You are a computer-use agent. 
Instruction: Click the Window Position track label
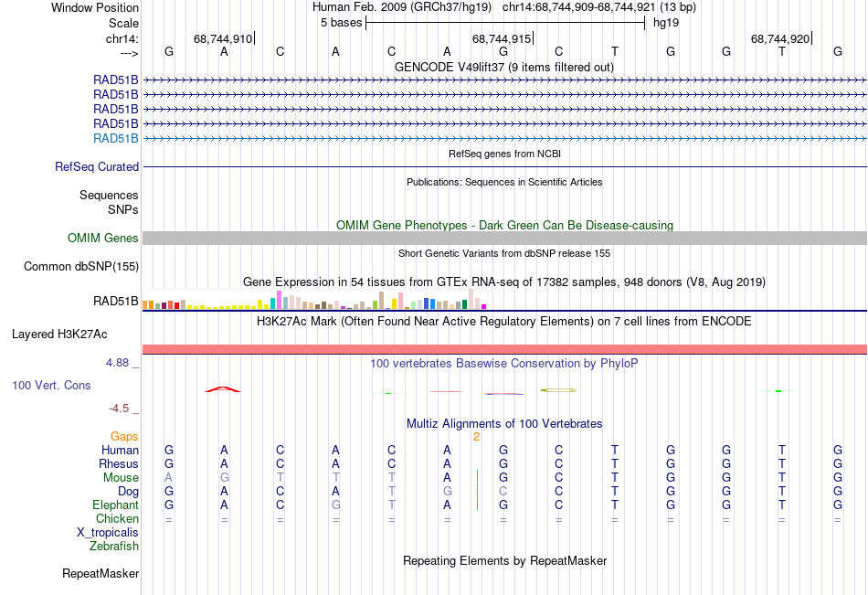(x=95, y=7)
